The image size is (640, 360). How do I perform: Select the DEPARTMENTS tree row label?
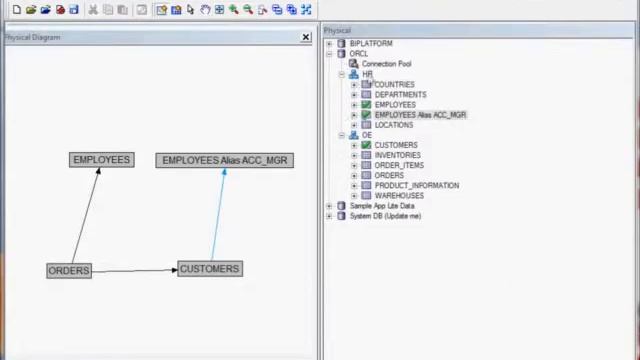click(x=400, y=95)
